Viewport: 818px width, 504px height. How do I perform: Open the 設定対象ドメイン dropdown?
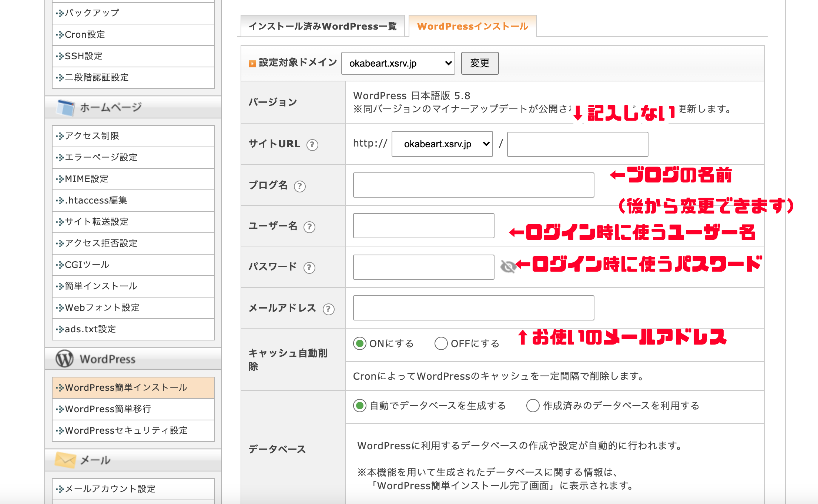tap(398, 63)
